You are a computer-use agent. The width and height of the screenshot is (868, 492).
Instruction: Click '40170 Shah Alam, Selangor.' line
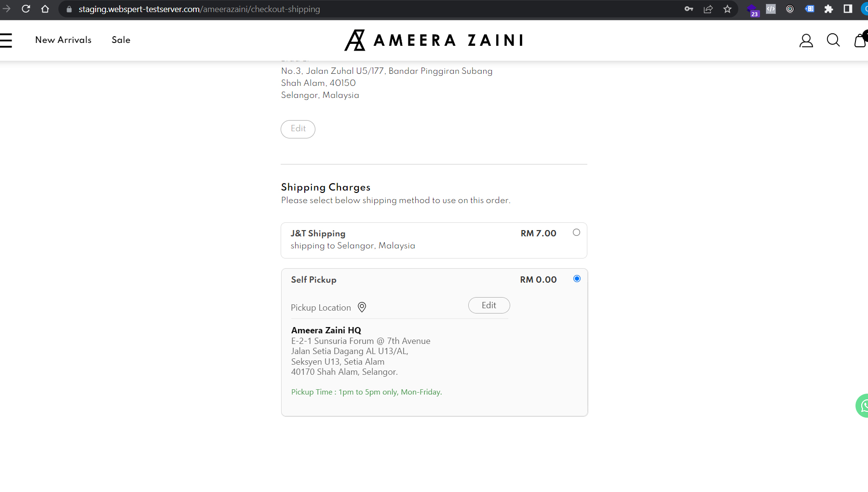pyautogui.click(x=344, y=372)
